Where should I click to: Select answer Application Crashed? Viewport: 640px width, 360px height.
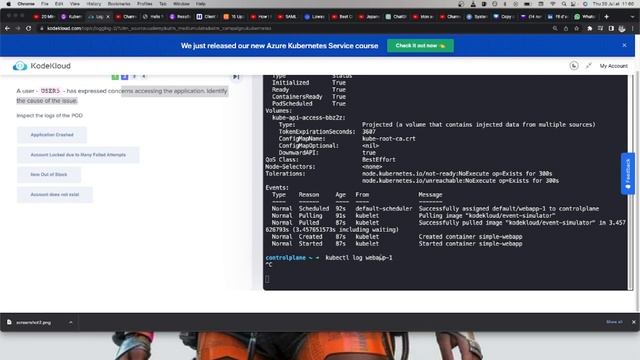point(52,135)
